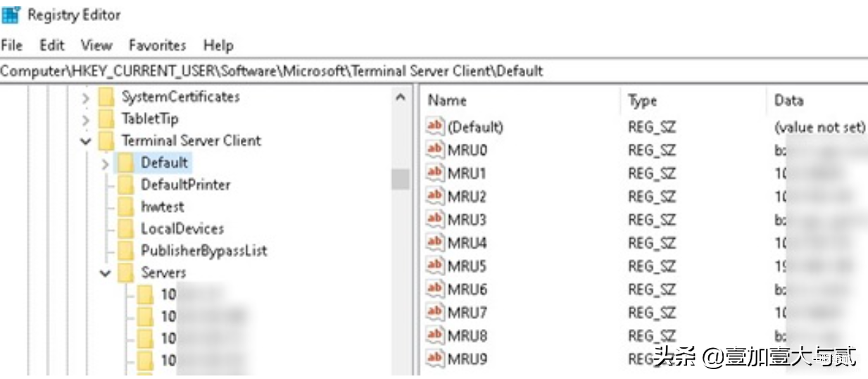Select the Servers folder icon

coord(126,273)
